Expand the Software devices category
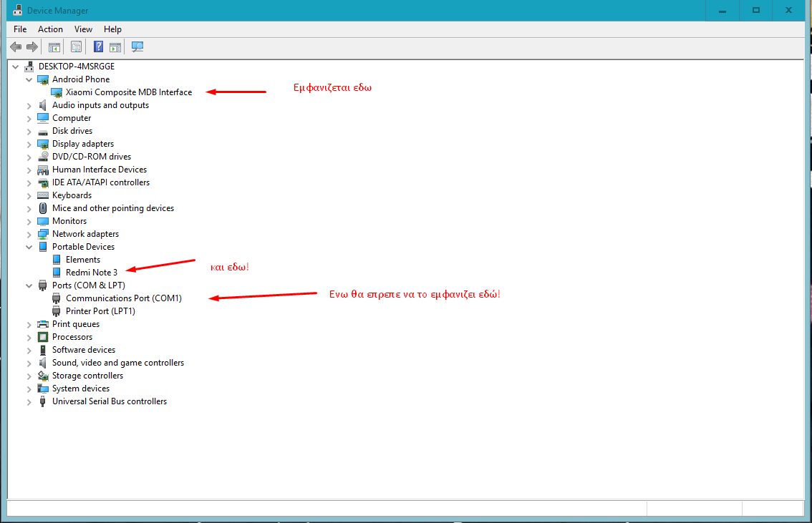The width and height of the screenshot is (812, 523). tap(29, 351)
